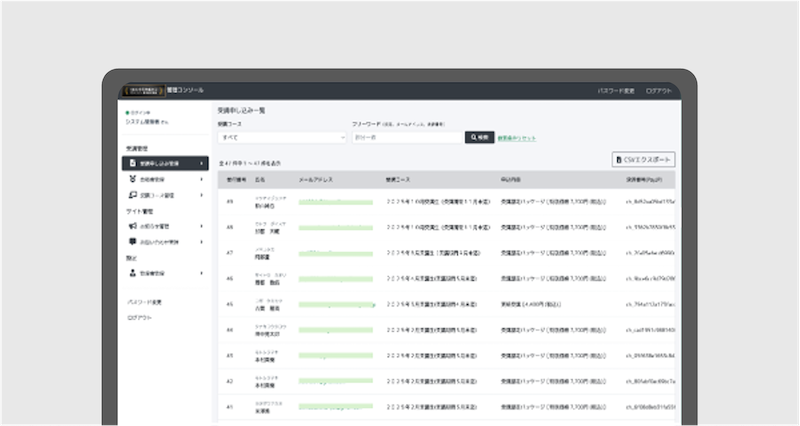This screenshot has width=800, height=426.
Task: Click the course cell in row 48
Action: (x=438, y=227)
